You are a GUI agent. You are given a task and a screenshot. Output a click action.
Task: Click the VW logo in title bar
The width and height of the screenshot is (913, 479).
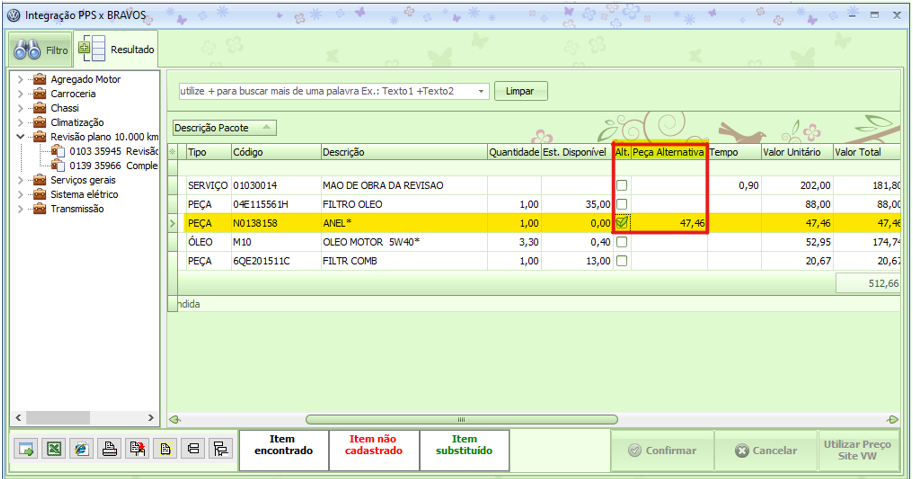point(13,15)
